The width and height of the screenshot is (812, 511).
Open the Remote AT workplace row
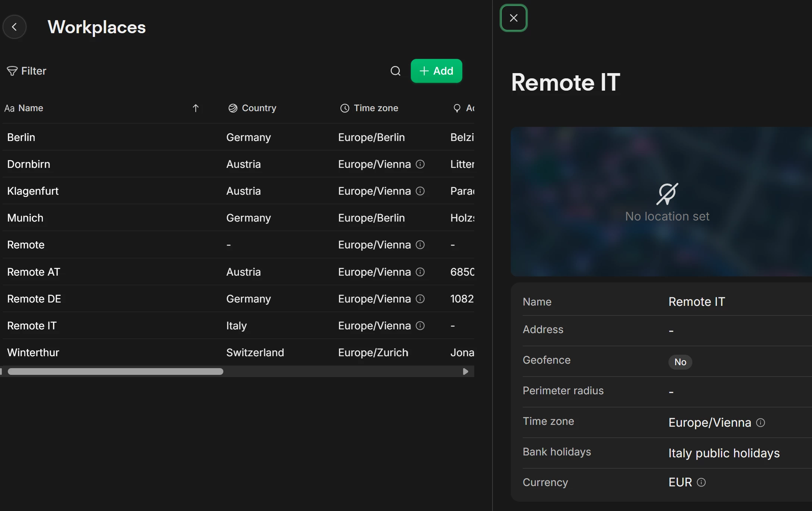239,272
